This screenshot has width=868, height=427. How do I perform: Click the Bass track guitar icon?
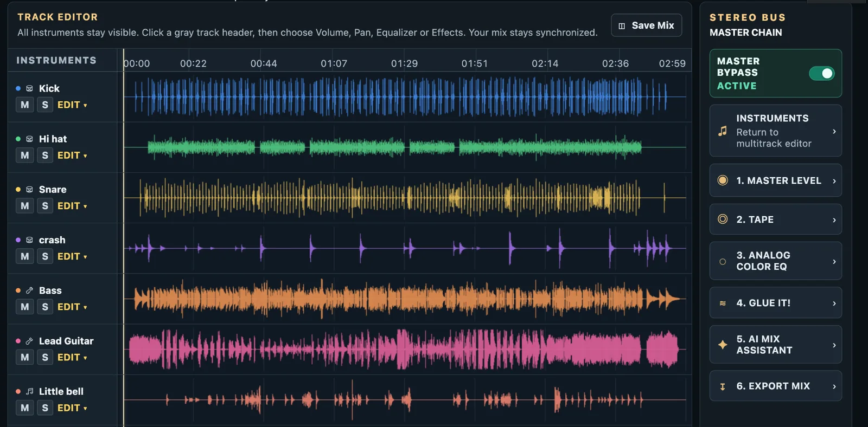(x=29, y=290)
